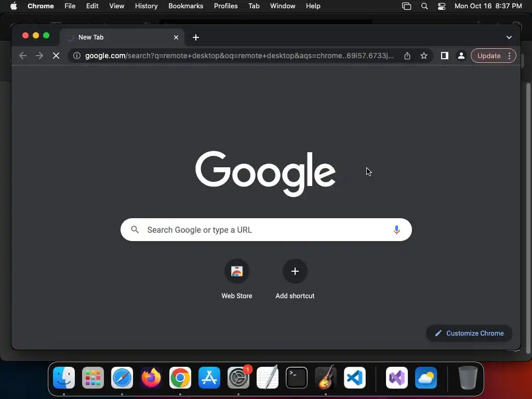Click the Update button

[x=488, y=56]
